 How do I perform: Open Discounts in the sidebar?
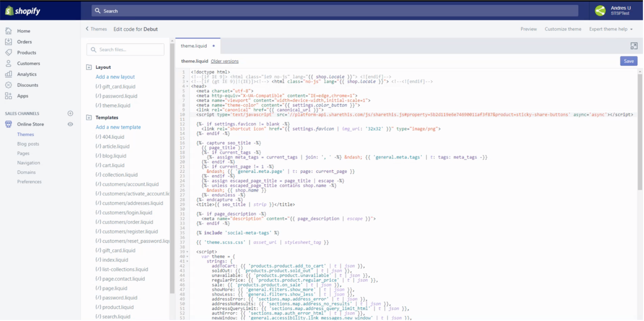(x=28, y=85)
